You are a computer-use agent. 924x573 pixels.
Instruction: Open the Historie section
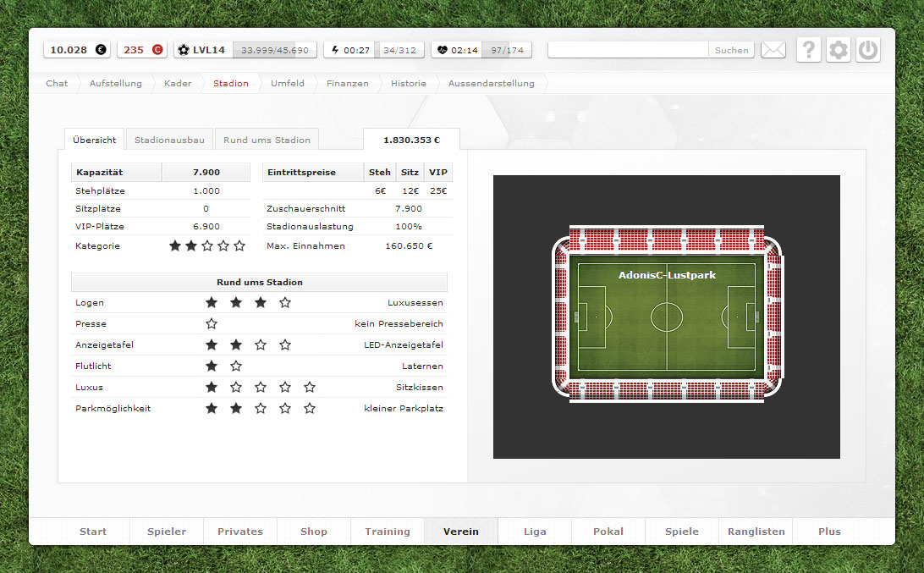pyautogui.click(x=409, y=83)
